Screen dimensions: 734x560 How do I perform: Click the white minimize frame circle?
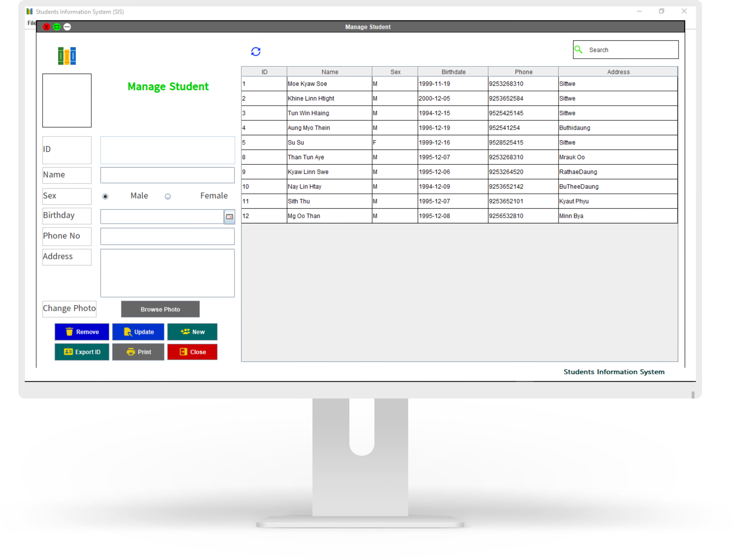pyautogui.click(x=67, y=27)
